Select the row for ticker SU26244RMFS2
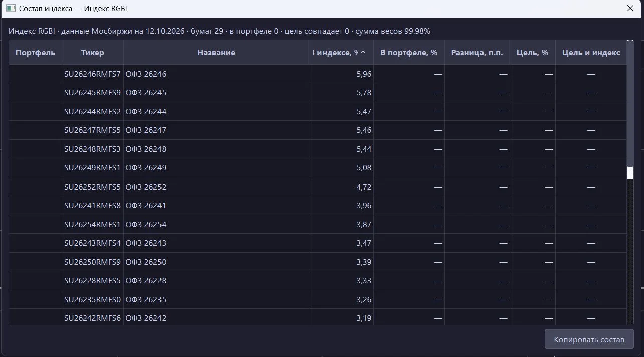The width and height of the screenshot is (644, 357). [318, 112]
